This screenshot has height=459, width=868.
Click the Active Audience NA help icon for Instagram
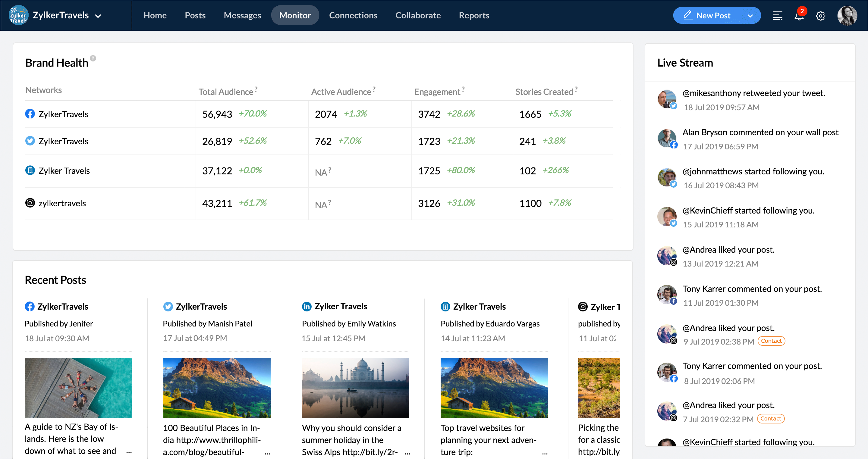329,202
